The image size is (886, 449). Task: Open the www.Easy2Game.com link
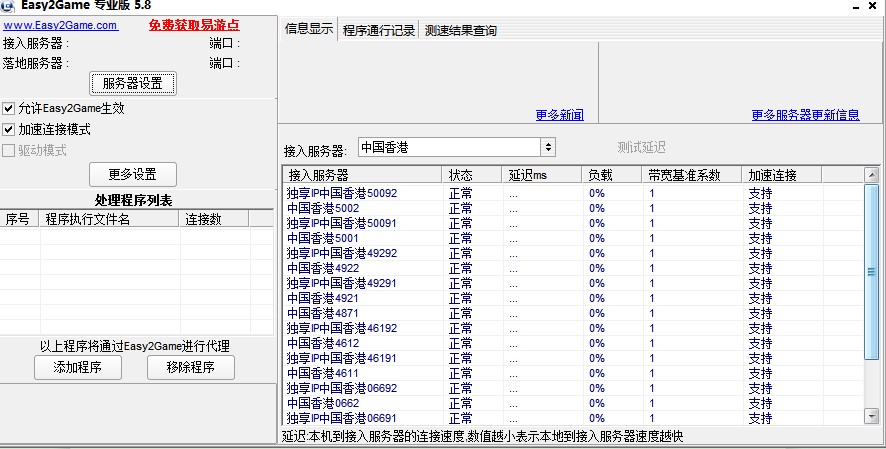(x=60, y=26)
